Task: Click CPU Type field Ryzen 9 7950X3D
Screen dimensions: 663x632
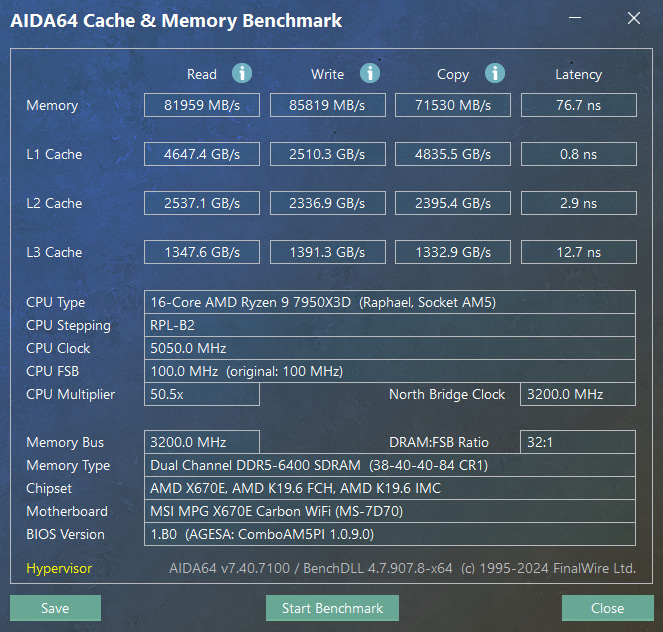Action: (x=390, y=302)
